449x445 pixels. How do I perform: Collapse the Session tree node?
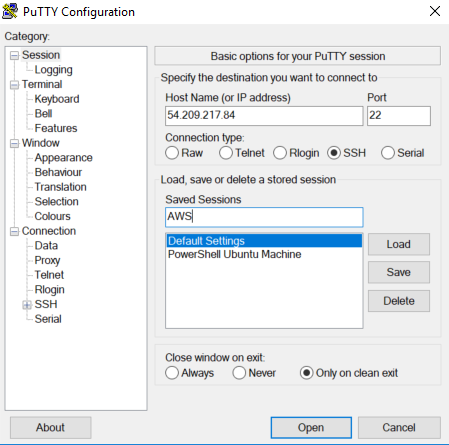(x=14, y=55)
